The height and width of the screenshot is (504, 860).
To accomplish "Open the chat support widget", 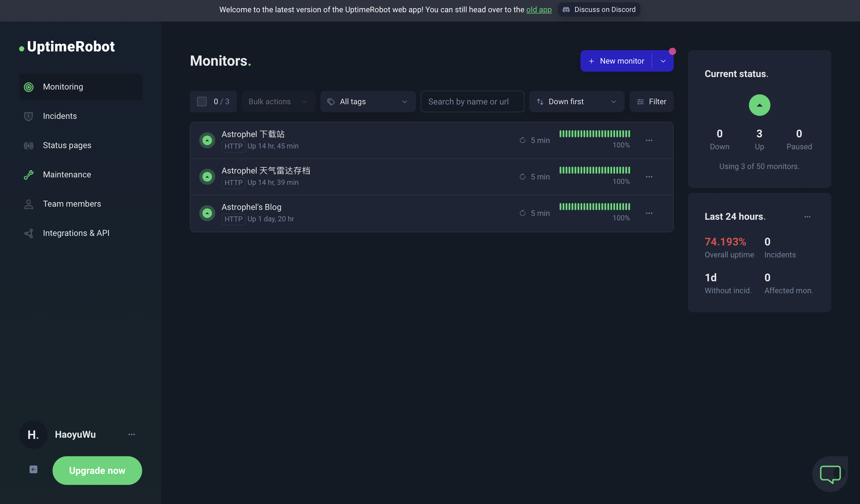I will tap(830, 474).
